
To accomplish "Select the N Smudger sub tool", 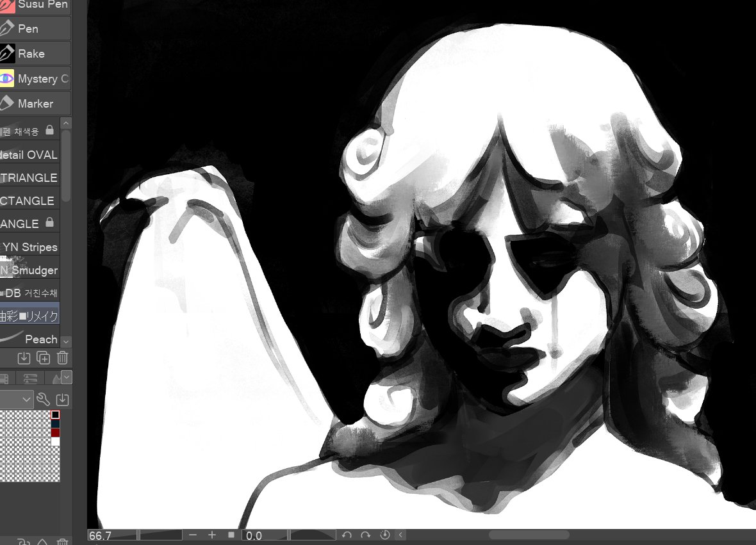I will point(32,270).
